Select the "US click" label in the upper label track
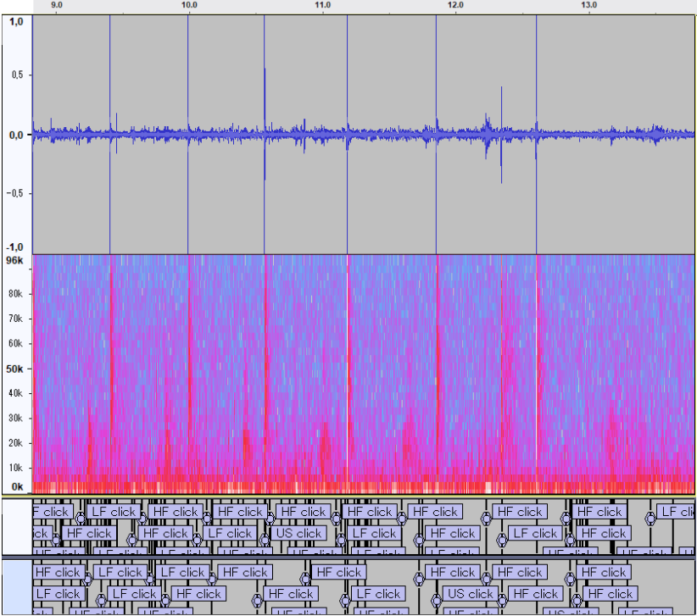 [298, 534]
